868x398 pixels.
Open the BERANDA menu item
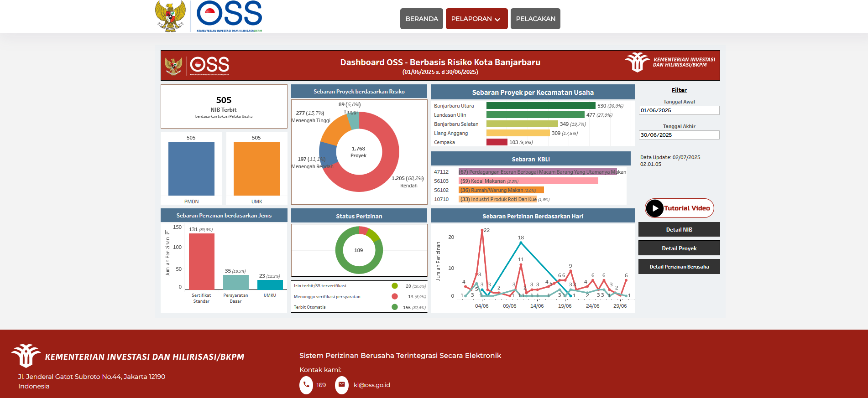point(421,19)
